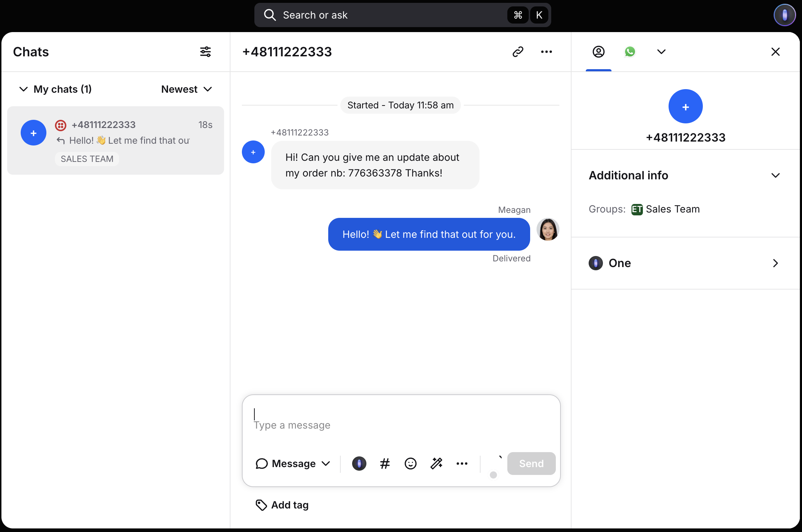Click the profile avatar in top right

[785, 15]
